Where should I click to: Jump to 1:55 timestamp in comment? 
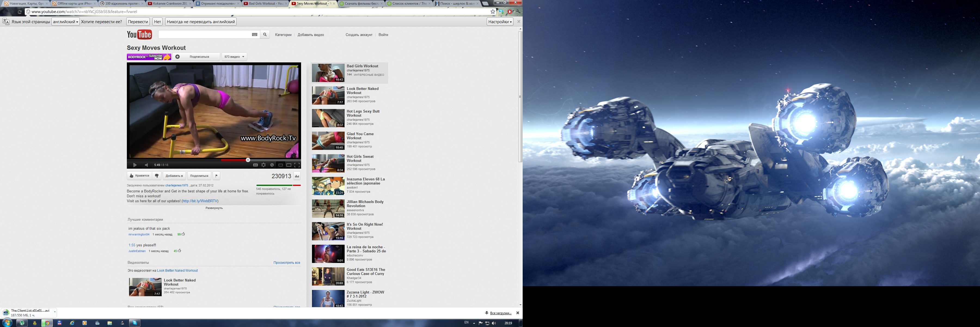(x=132, y=245)
